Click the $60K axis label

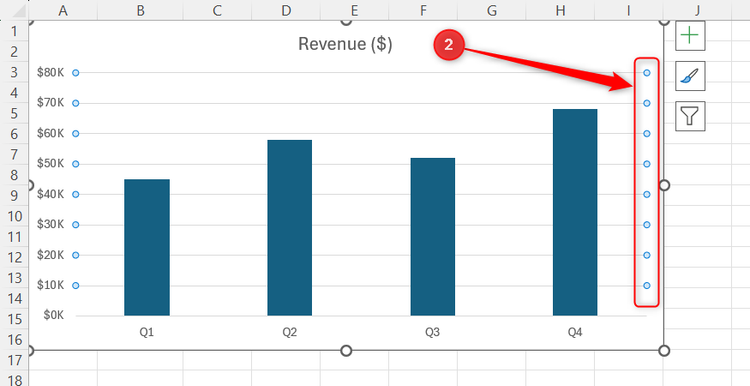pyautogui.click(x=51, y=133)
